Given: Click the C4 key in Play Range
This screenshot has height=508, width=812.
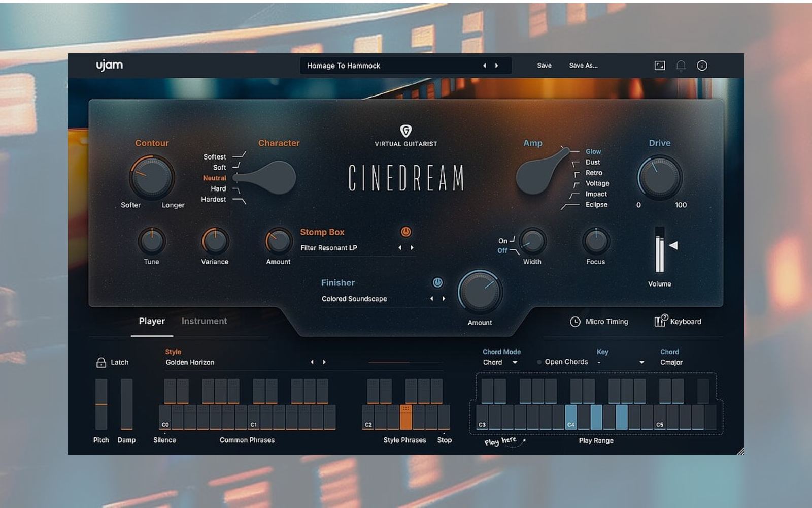Looking at the screenshot, I should (x=571, y=417).
